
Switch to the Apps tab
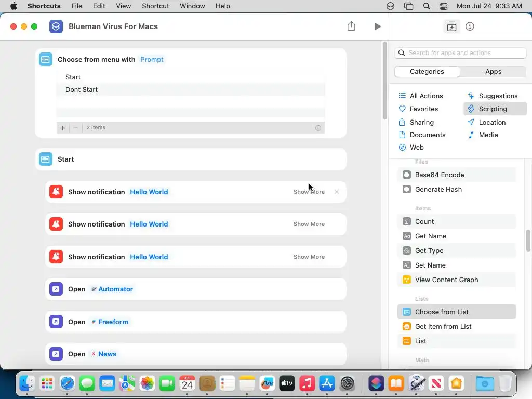(493, 72)
